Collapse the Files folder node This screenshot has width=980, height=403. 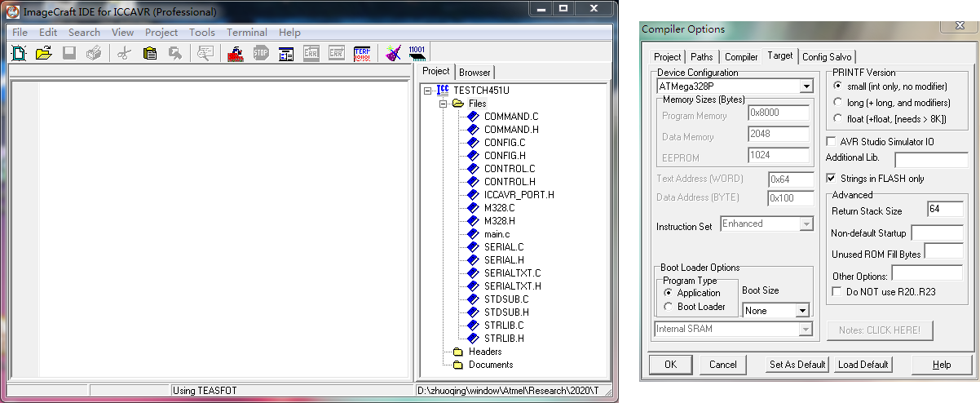pos(444,104)
